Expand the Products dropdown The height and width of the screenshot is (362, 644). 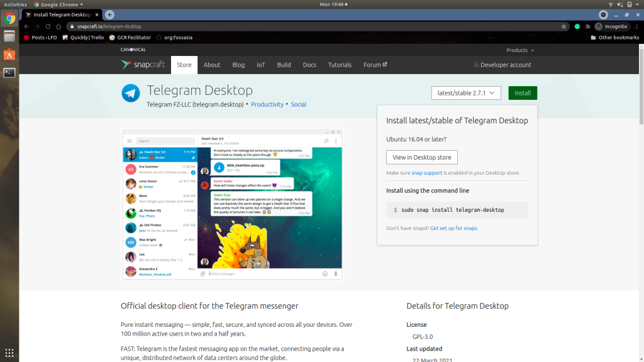click(x=520, y=50)
